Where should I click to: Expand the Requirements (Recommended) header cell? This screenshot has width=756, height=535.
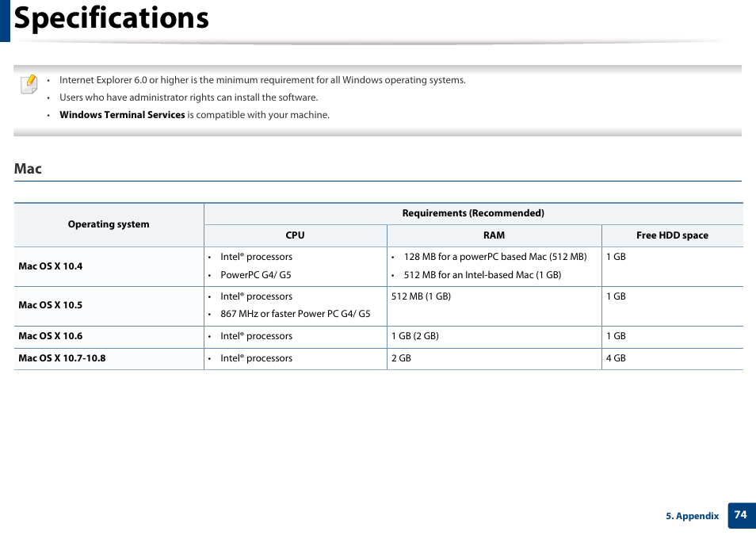pos(473,212)
